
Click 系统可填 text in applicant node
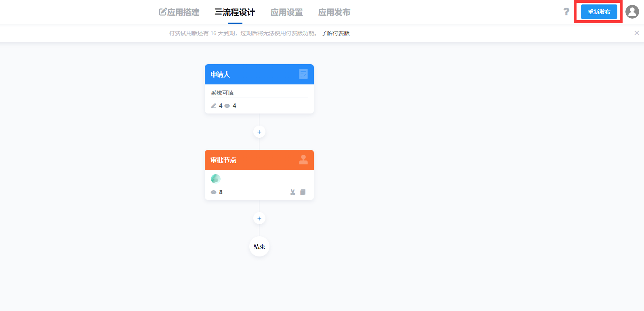222,93
